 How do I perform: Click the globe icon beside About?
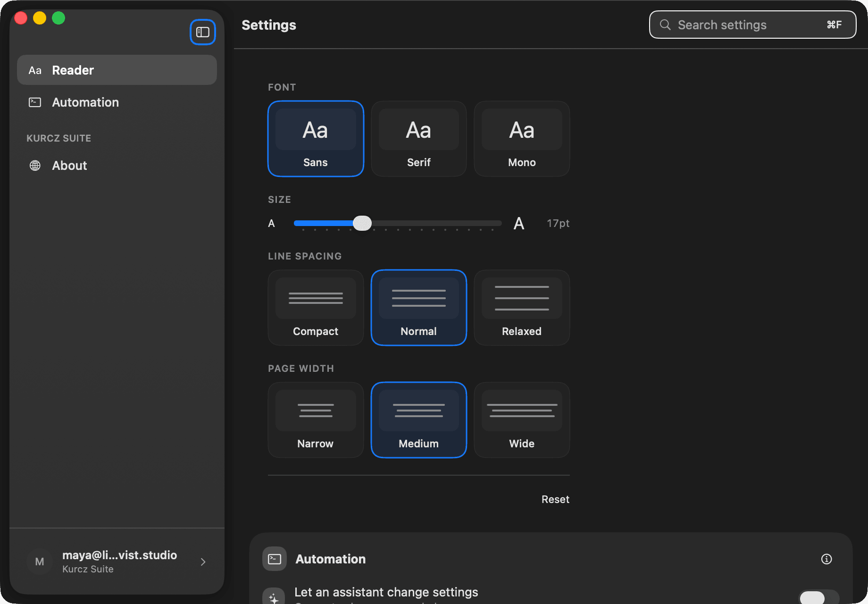[35, 166]
